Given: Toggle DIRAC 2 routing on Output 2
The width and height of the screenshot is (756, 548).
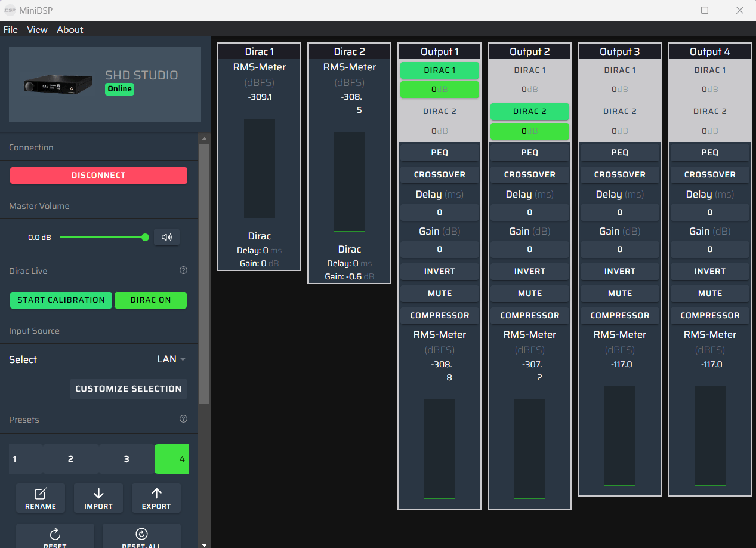Looking at the screenshot, I should [530, 111].
